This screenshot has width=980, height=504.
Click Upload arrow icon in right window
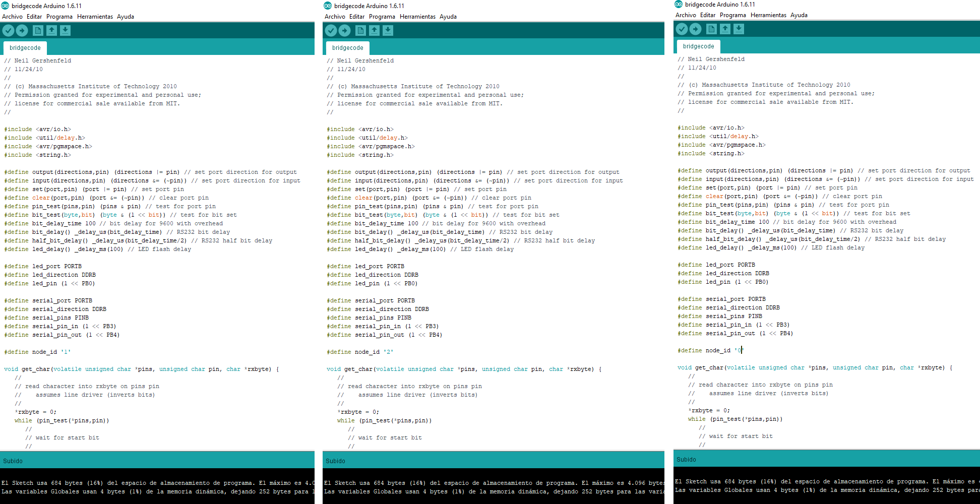coord(695,29)
